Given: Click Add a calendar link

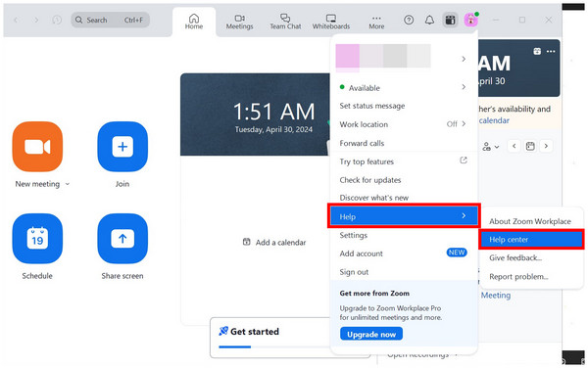Looking at the screenshot, I should pos(274,242).
